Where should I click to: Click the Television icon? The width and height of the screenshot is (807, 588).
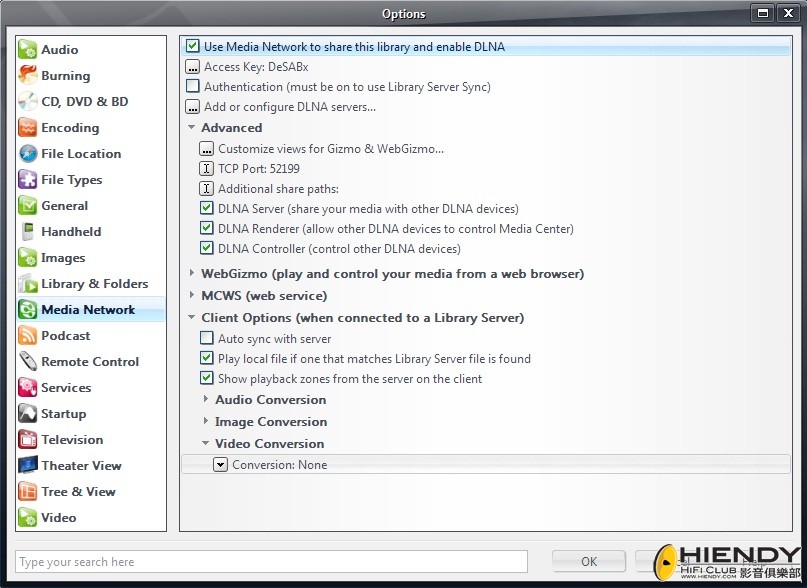click(x=28, y=439)
